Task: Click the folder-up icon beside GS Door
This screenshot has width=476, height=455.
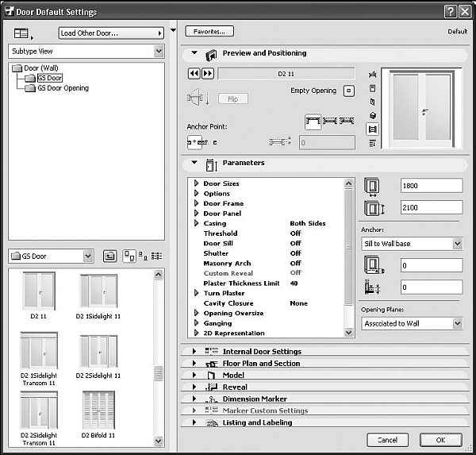Action: click(109, 256)
